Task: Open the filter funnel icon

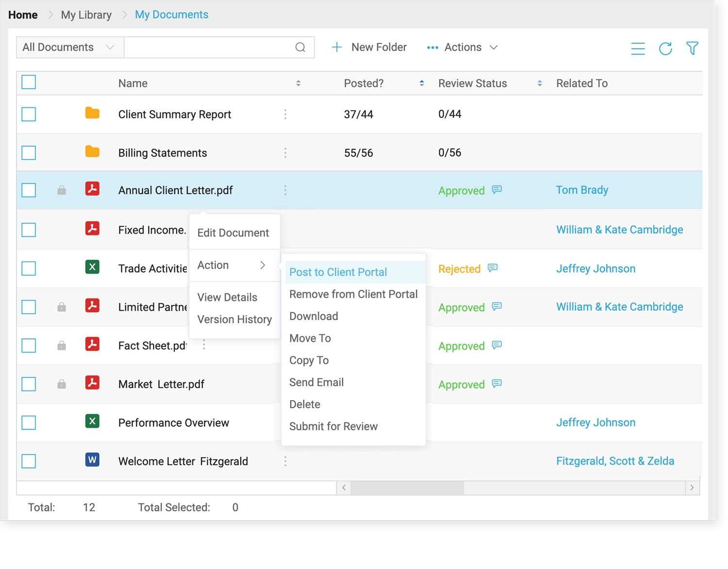Action: (692, 48)
